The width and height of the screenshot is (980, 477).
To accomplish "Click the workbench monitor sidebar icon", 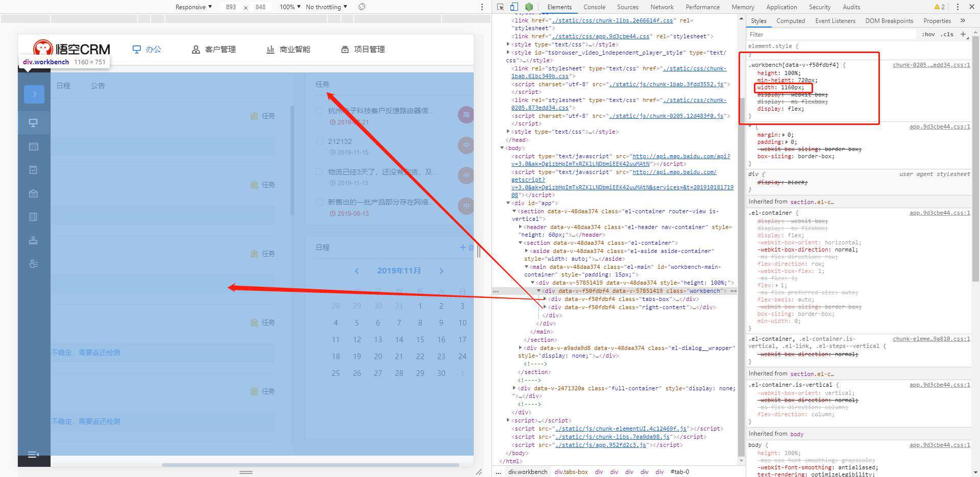I will [33, 123].
